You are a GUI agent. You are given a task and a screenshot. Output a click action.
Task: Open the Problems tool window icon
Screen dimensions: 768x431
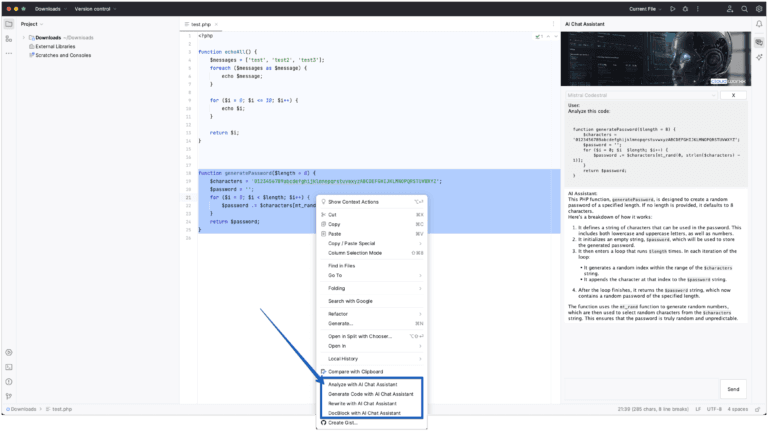9,382
